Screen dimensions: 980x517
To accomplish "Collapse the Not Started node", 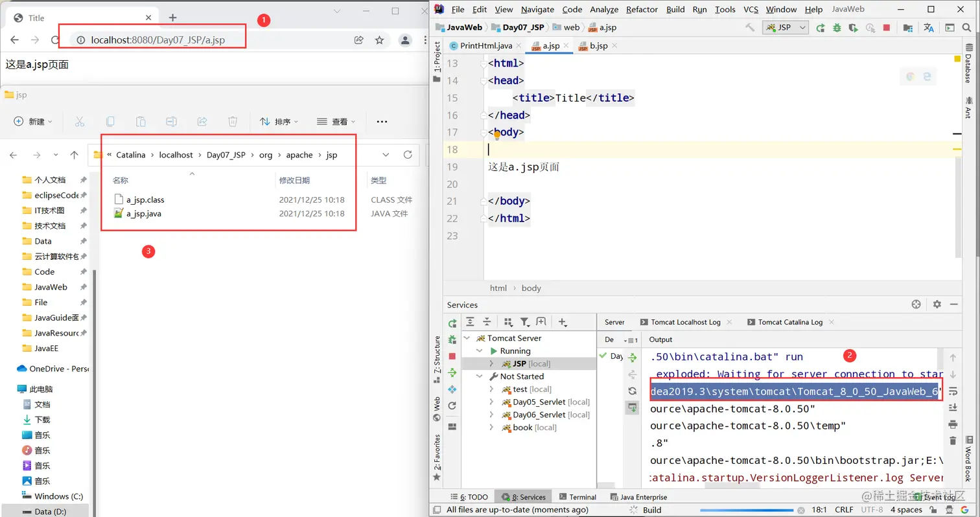I will (x=480, y=376).
